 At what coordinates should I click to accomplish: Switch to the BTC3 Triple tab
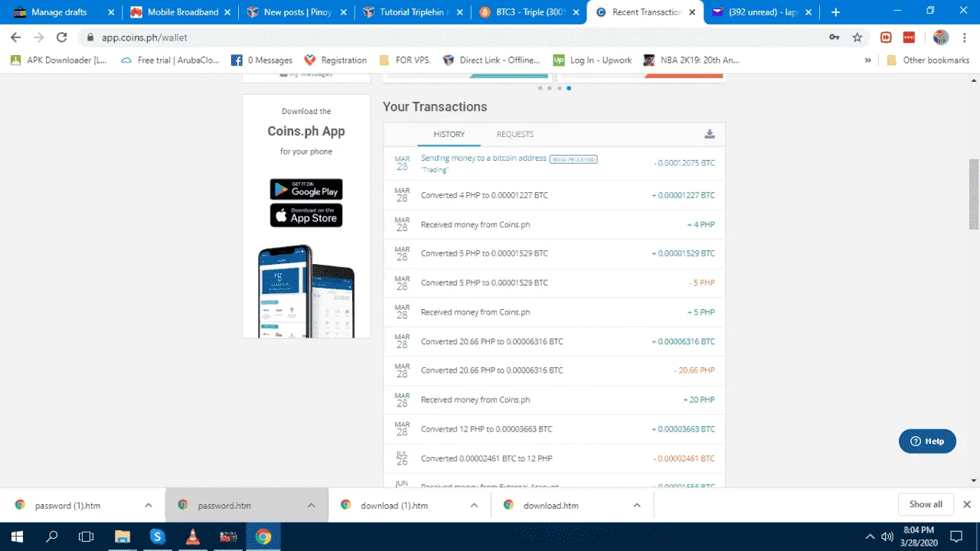[x=528, y=12]
